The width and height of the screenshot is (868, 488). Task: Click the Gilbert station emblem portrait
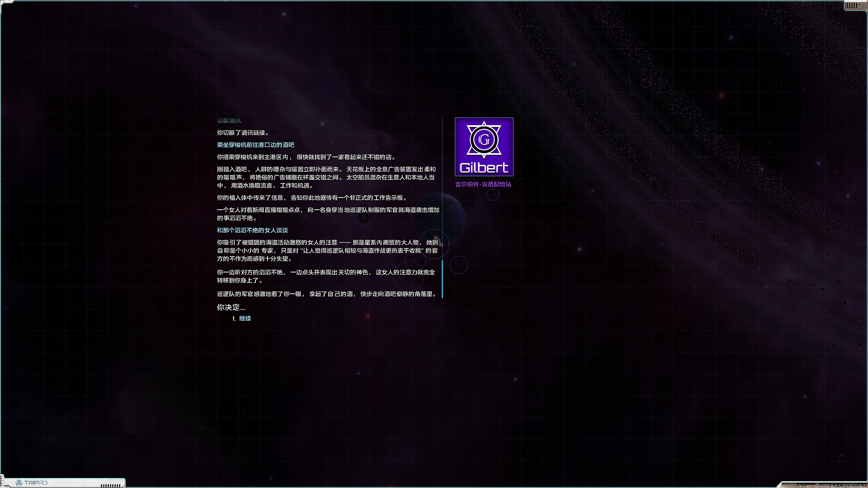point(484,146)
